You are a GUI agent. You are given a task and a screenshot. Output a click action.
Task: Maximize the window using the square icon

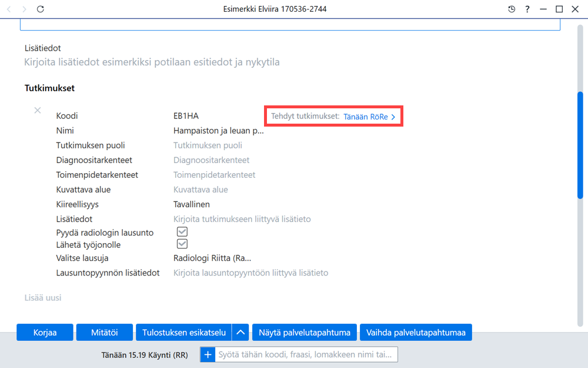coord(559,9)
